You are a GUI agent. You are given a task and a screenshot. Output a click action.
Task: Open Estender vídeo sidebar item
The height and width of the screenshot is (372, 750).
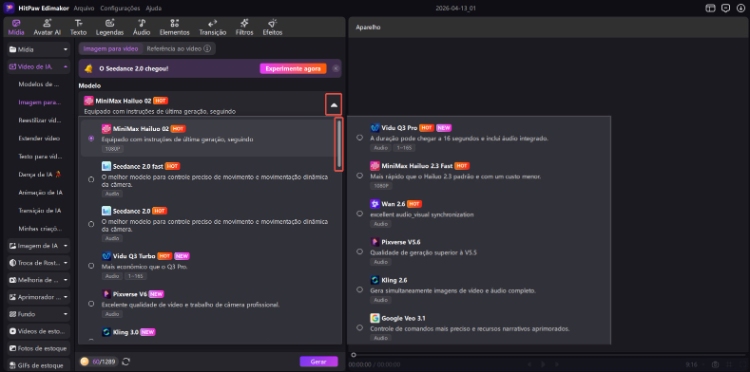coord(39,138)
